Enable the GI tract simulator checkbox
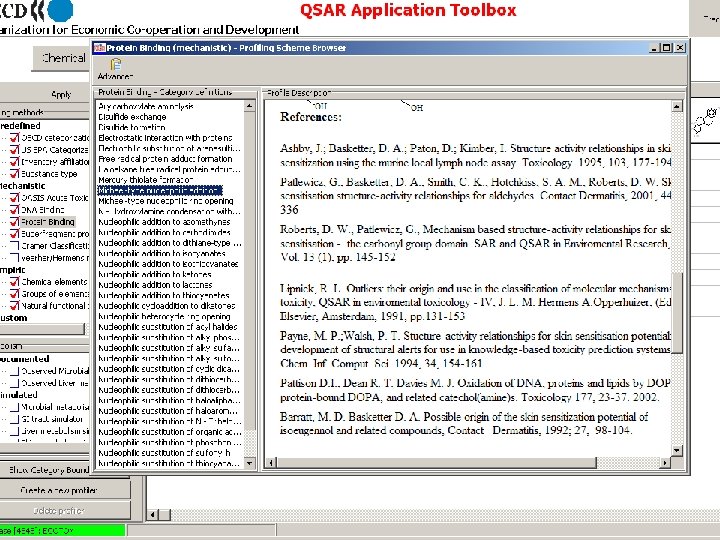The height and width of the screenshot is (540, 720). click(15, 419)
